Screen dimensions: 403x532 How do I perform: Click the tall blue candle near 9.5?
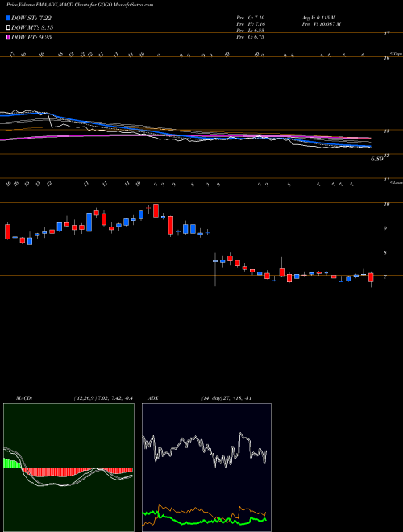click(x=89, y=222)
